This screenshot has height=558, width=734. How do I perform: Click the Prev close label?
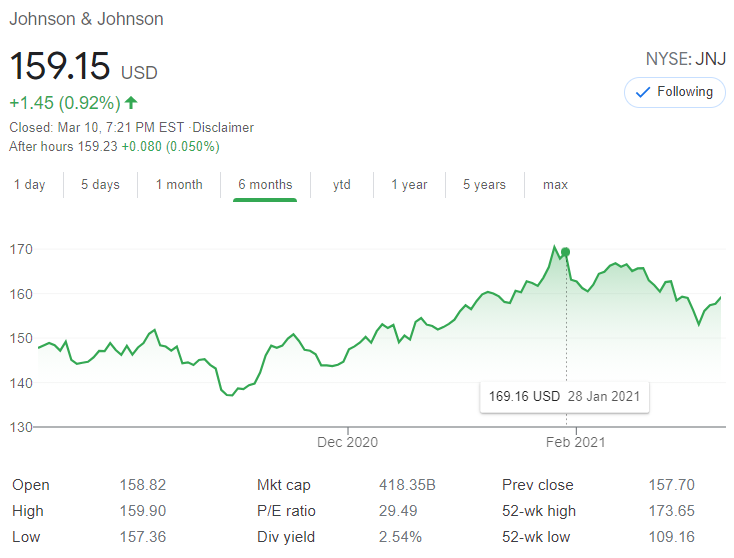(538, 485)
